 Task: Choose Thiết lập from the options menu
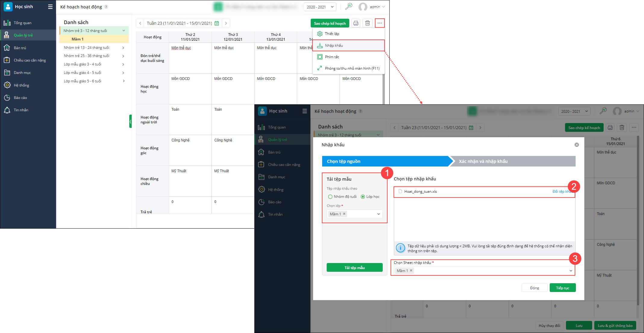(332, 34)
